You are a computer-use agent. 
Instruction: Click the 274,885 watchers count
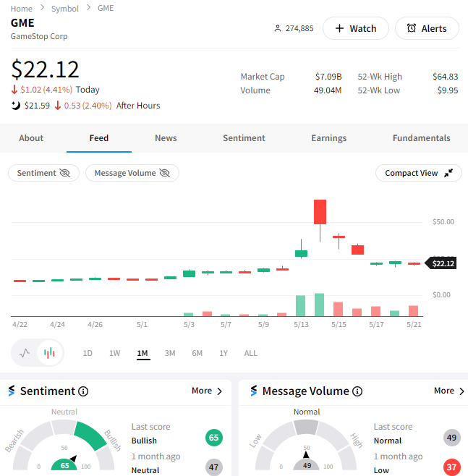pos(299,28)
